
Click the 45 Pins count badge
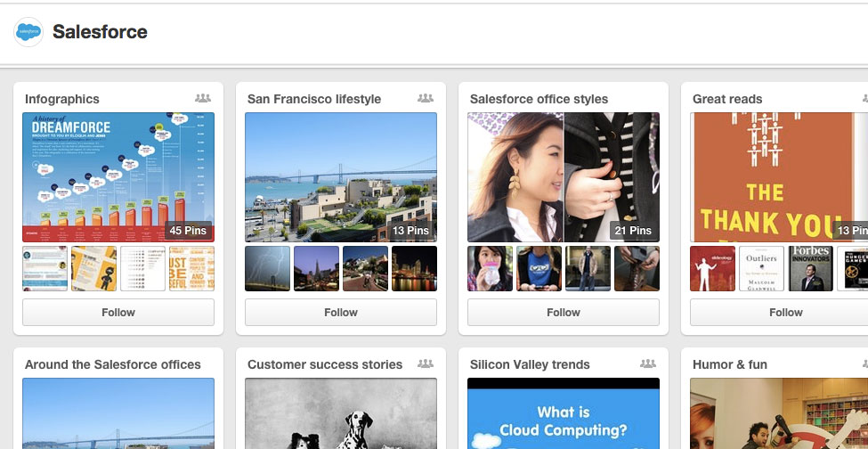pyautogui.click(x=188, y=231)
